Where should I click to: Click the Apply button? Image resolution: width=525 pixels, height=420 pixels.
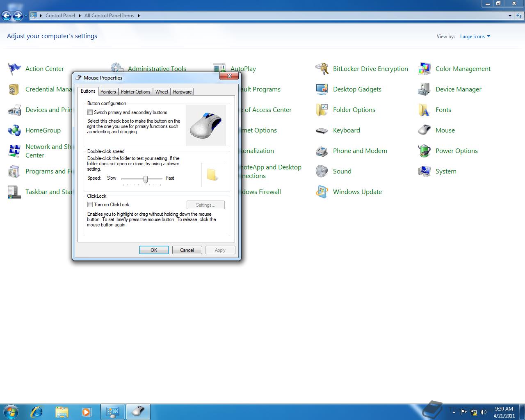[220, 250]
